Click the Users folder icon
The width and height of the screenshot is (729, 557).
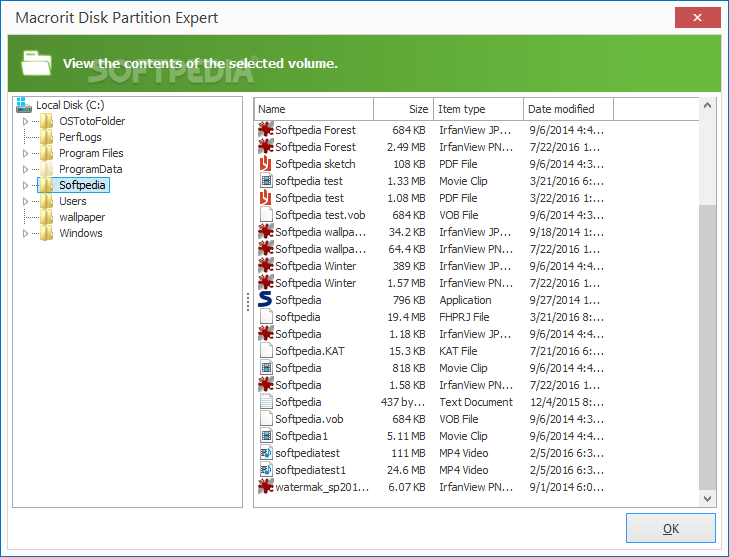[x=46, y=201]
